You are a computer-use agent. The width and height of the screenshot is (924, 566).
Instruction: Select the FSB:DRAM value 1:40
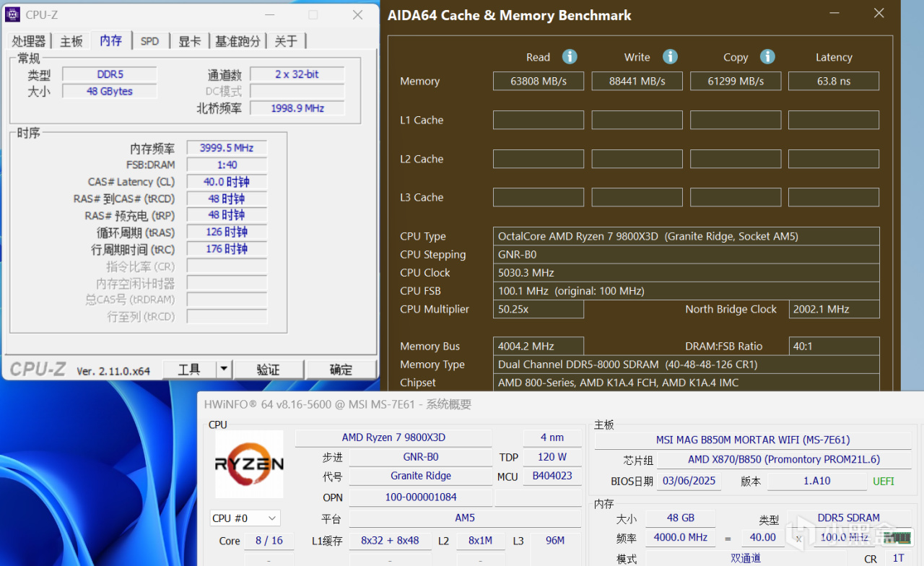pyautogui.click(x=227, y=165)
